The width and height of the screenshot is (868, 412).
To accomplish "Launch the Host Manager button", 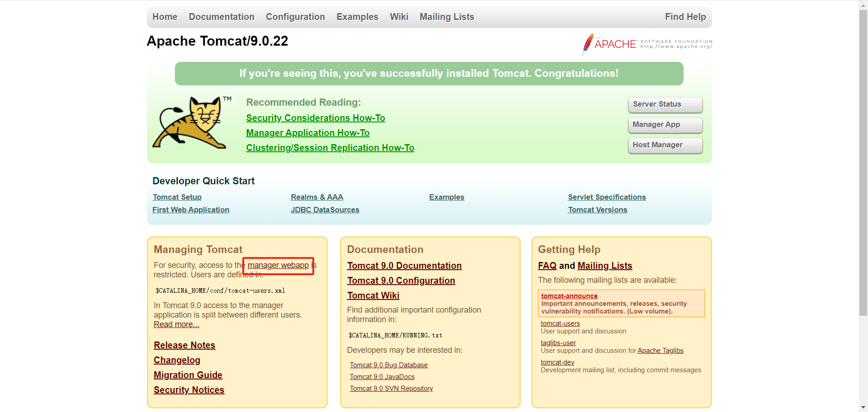I will pyautogui.click(x=665, y=145).
